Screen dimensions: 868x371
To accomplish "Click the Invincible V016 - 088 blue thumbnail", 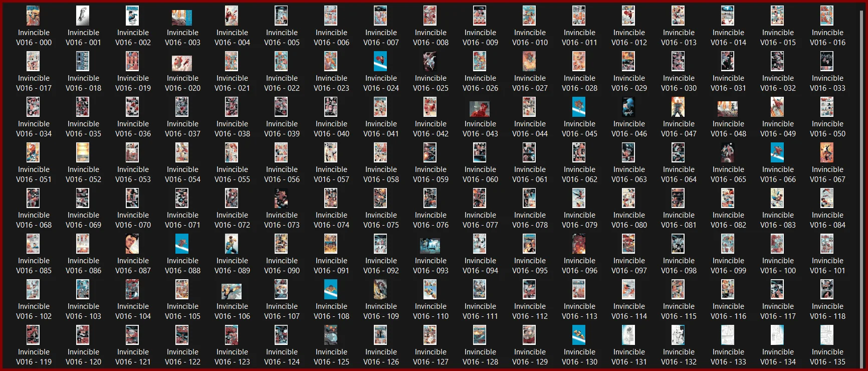I will click(x=182, y=244).
